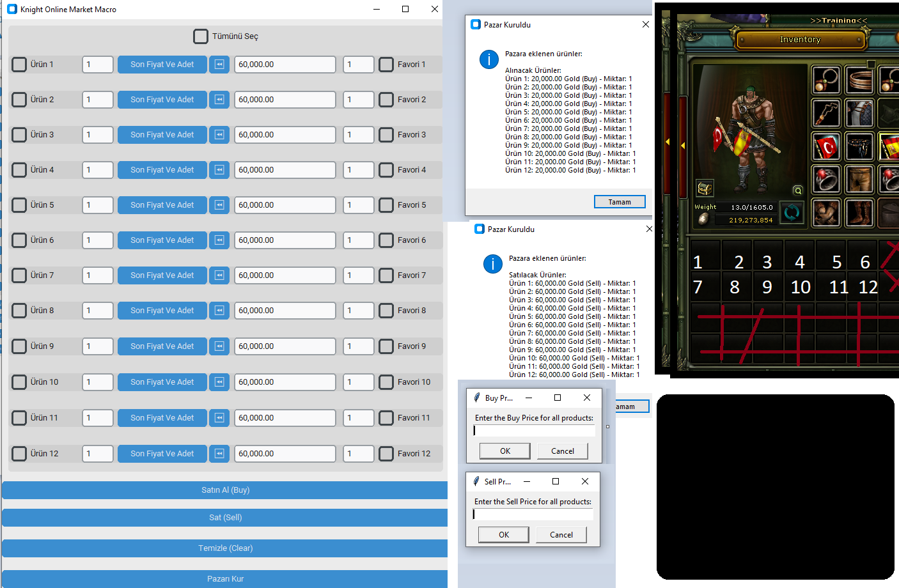Check the Ürün 1 checkbox

(19, 65)
